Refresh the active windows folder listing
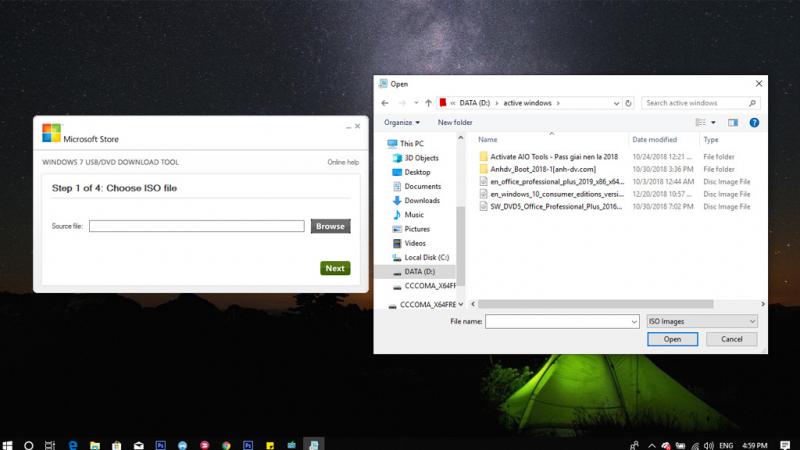Viewport: 800px width, 450px height. [629, 102]
